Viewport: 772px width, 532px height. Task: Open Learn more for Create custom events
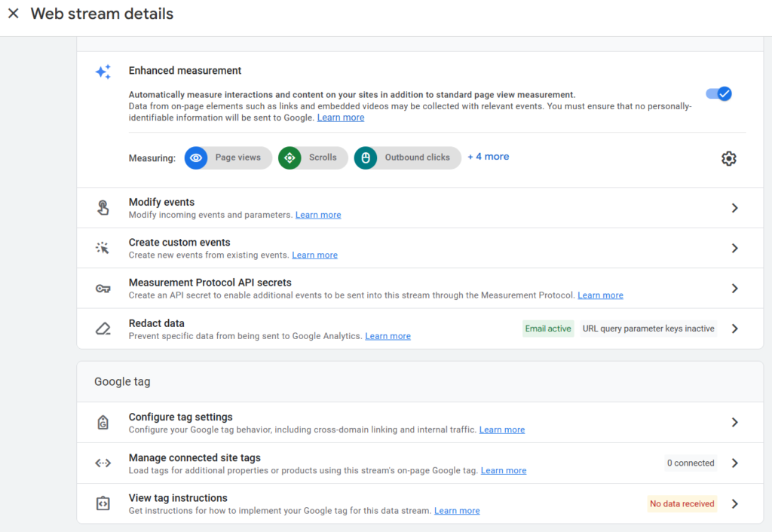[314, 255]
